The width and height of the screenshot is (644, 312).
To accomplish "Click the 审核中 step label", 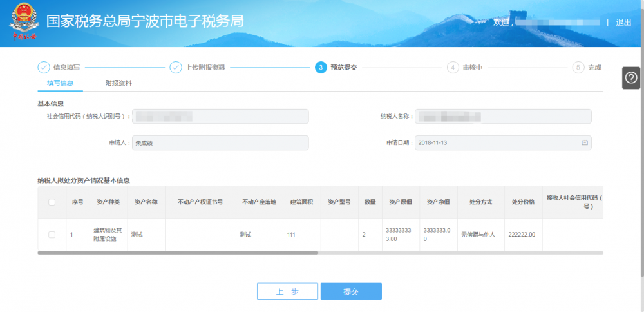I will (472, 68).
